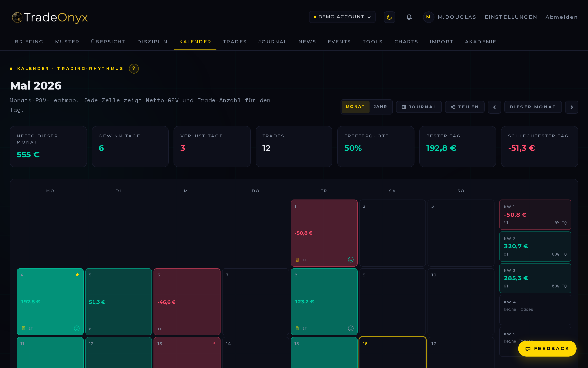The image size is (588, 368).
Task: Select the Kalender tab
Action: pyautogui.click(x=195, y=42)
